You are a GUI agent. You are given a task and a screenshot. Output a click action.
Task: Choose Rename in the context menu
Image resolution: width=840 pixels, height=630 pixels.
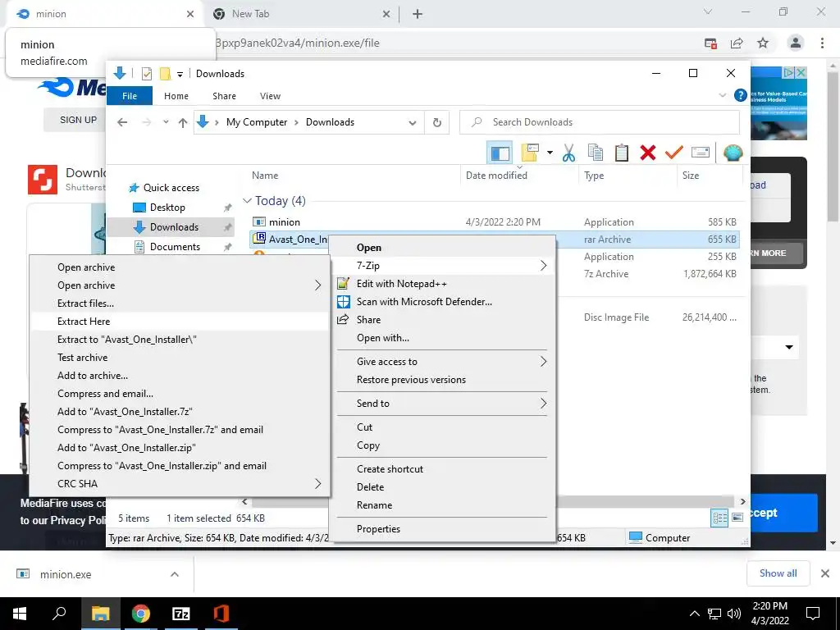[442, 505]
